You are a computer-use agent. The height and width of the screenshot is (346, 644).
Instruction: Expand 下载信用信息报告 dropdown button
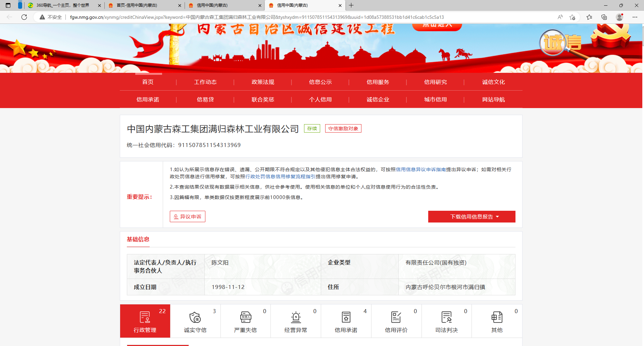[x=472, y=216]
